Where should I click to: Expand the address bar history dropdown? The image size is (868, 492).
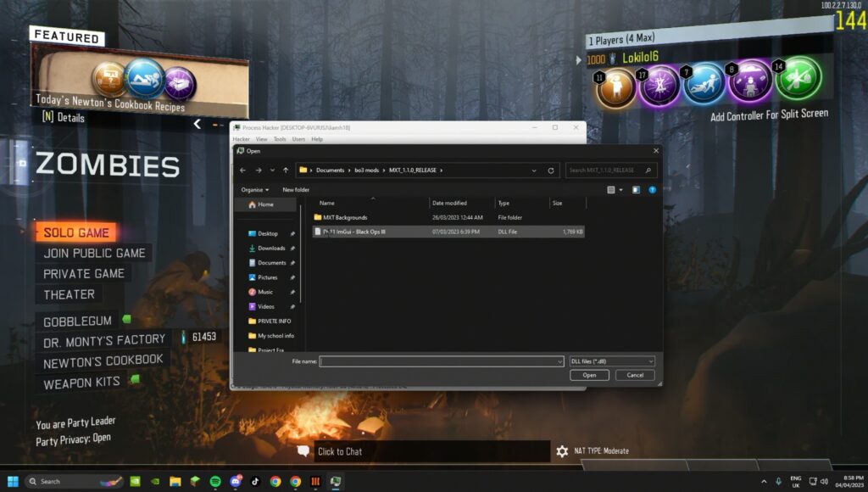[534, 171]
